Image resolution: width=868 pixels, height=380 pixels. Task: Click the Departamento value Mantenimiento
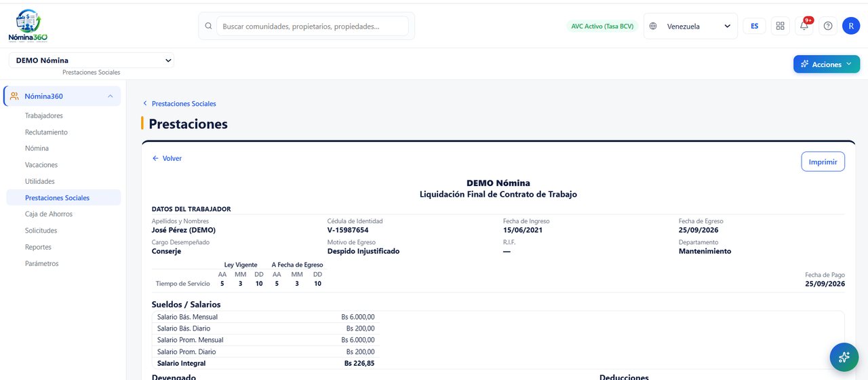point(705,251)
